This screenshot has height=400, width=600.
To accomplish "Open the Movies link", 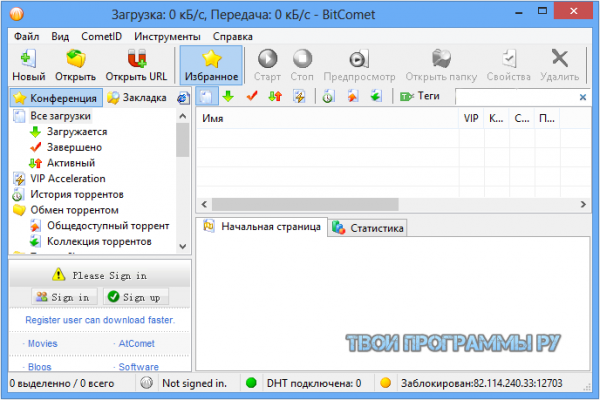I will pyautogui.click(x=42, y=343).
